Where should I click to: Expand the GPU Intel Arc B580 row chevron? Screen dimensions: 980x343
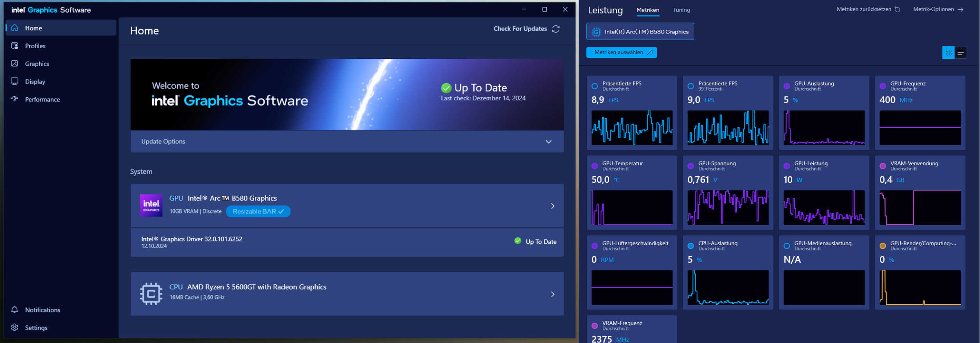tap(552, 206)
